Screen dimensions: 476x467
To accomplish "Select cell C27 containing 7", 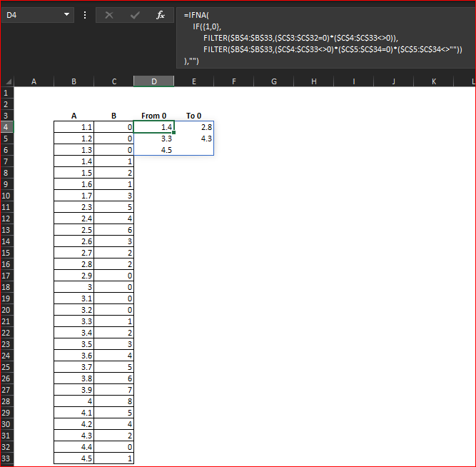I will click(114, 390).
